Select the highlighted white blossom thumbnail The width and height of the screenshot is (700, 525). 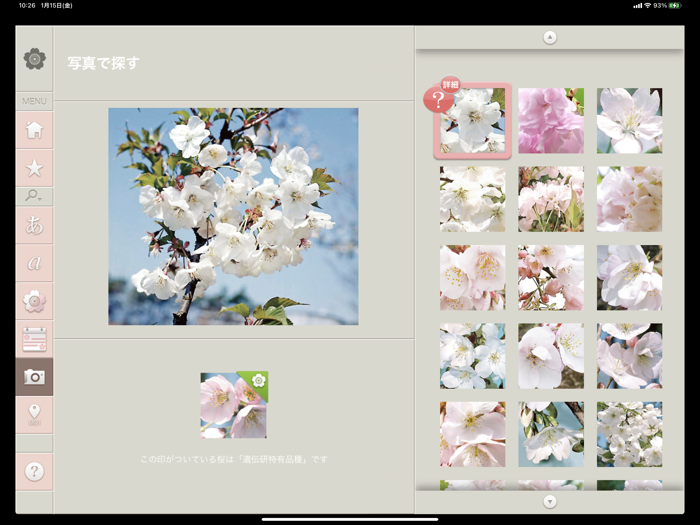[x=472, y=121]
